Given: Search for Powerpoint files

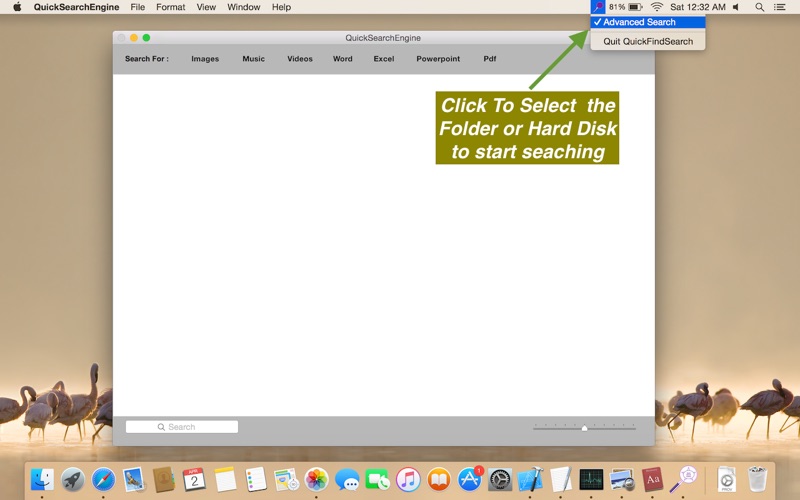Looking at the screenshot, I should point(438,59).
